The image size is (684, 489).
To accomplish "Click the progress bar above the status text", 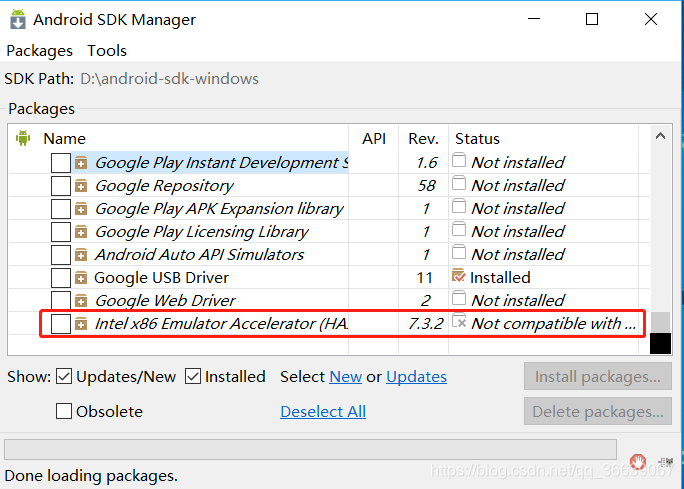I will 310,449.
